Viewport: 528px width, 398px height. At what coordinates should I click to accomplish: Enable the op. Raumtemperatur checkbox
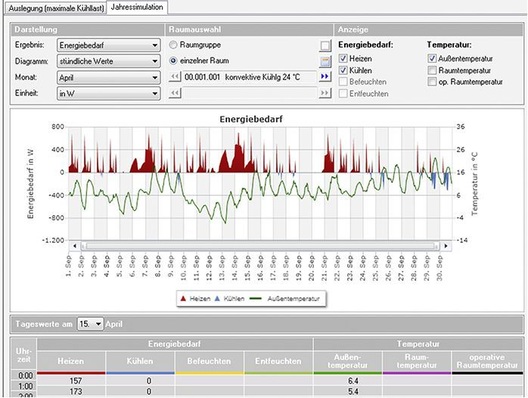[432, 82]
